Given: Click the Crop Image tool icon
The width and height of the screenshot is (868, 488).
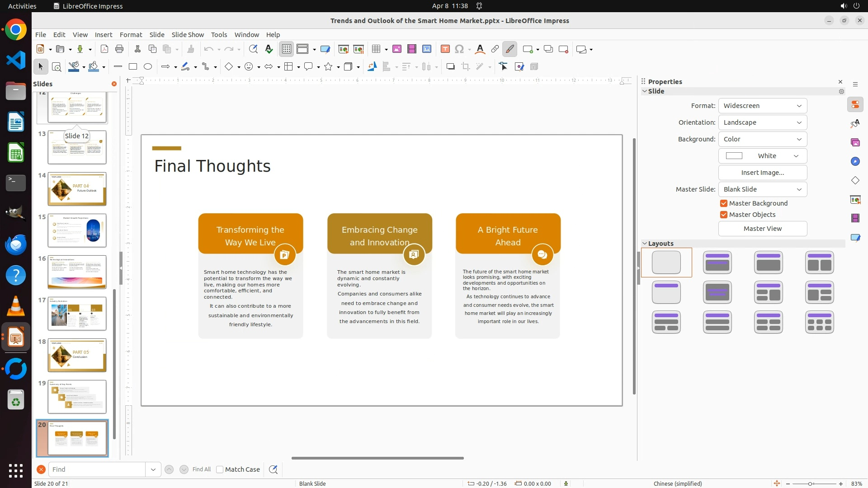Looking at the screenshot, I should pyautogui.click(x=466, y=67).
